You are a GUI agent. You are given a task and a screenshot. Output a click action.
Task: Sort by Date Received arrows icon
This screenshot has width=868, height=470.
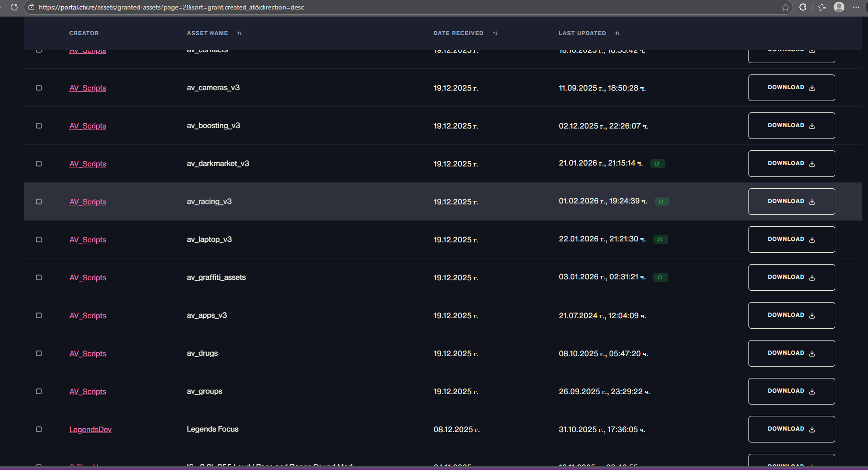(x=495, y=33)
